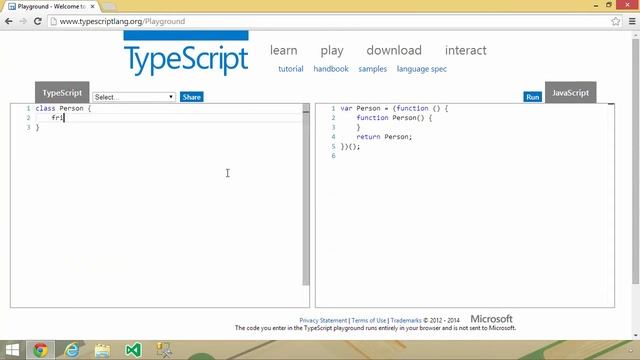Click the browser forward arrow
Screen dimensions: 640x360
pos(23,21)
